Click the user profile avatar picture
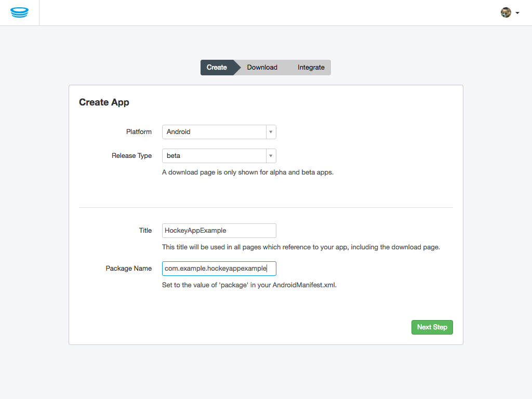The image size is (532, 399). 505,12
